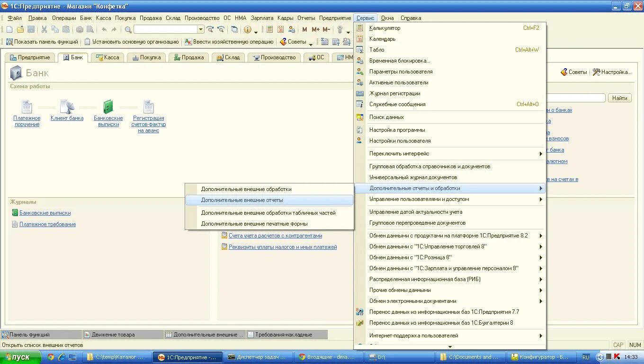The image size is (644, 364).
Task: Click the New document toolbar icon
Action: click(9, 29)
